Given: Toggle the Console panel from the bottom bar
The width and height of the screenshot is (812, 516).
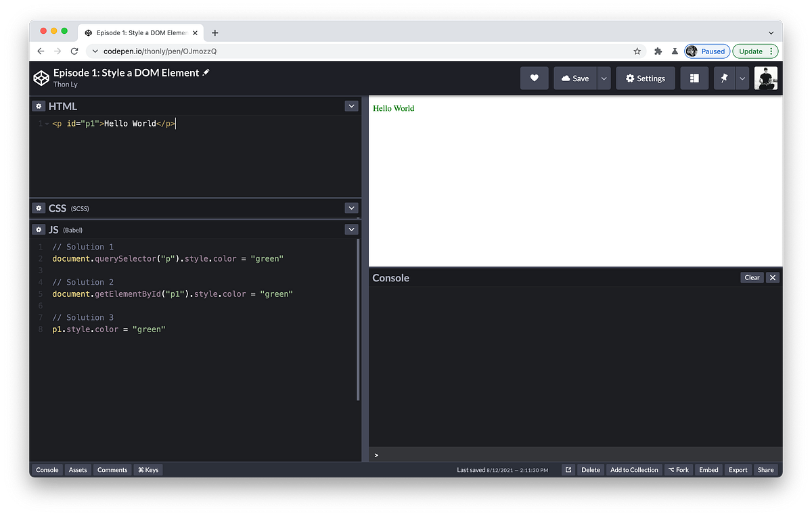Looking at the screenshot, I should (47, 469).
